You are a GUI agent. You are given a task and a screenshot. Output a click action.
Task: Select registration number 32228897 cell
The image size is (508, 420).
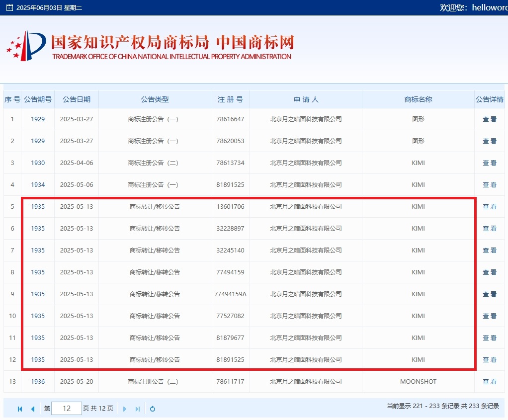[x=230, y=229]
